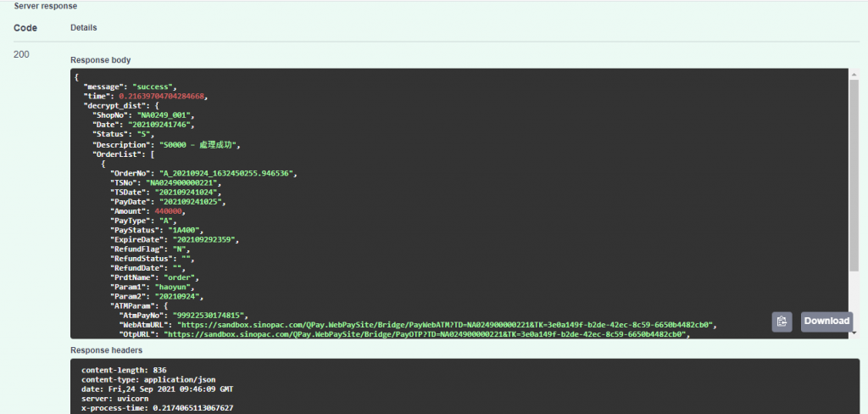The image size is (868, 414).
Task: Click the RefundFlag "N" line
Action: (x=149, y=249)
